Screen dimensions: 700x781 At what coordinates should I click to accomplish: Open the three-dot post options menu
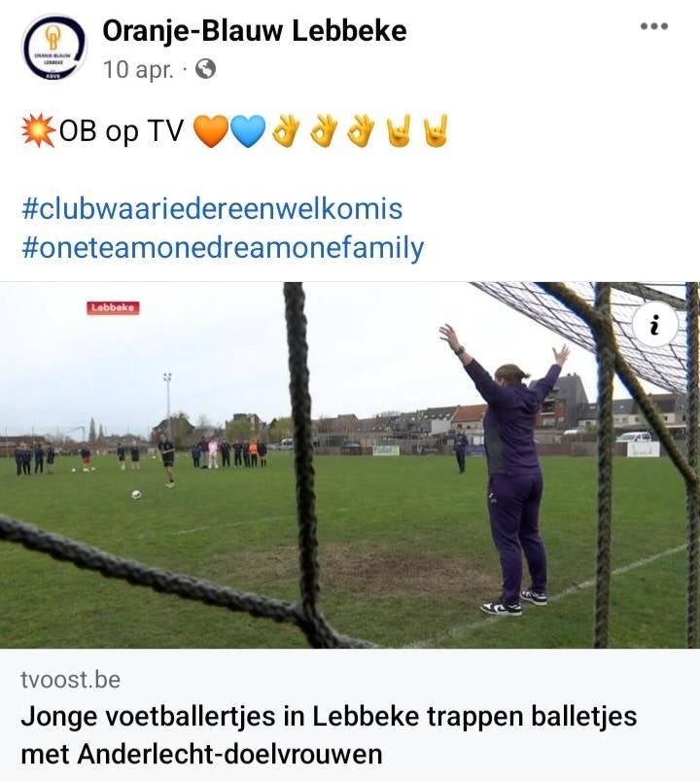click(654, 26)
